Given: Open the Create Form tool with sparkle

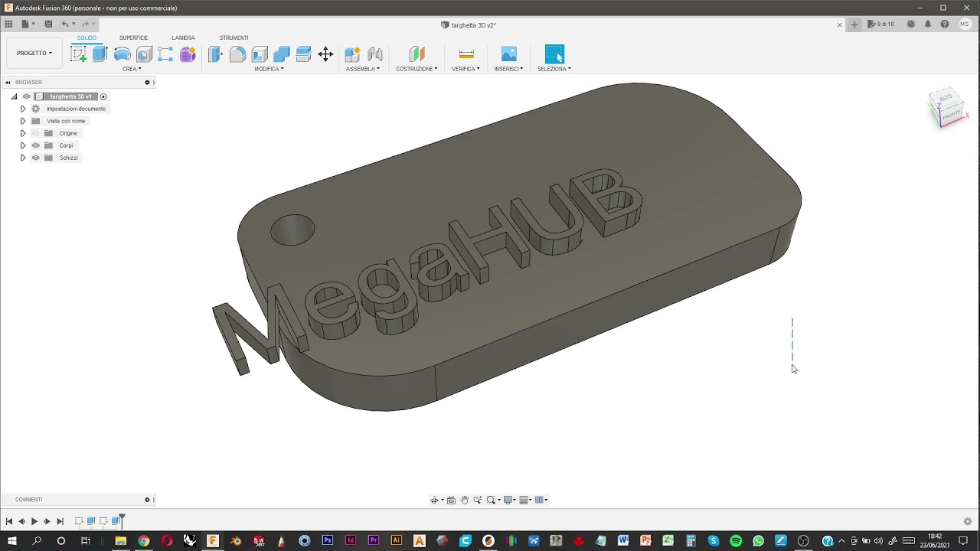Looking at the screenshot, I should 188,54.
